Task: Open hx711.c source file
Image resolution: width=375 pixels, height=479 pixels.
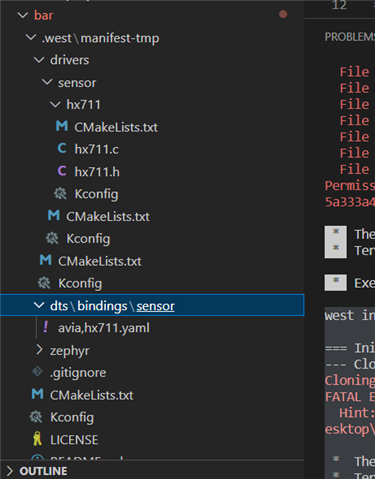Action: (x=97, y=149)
